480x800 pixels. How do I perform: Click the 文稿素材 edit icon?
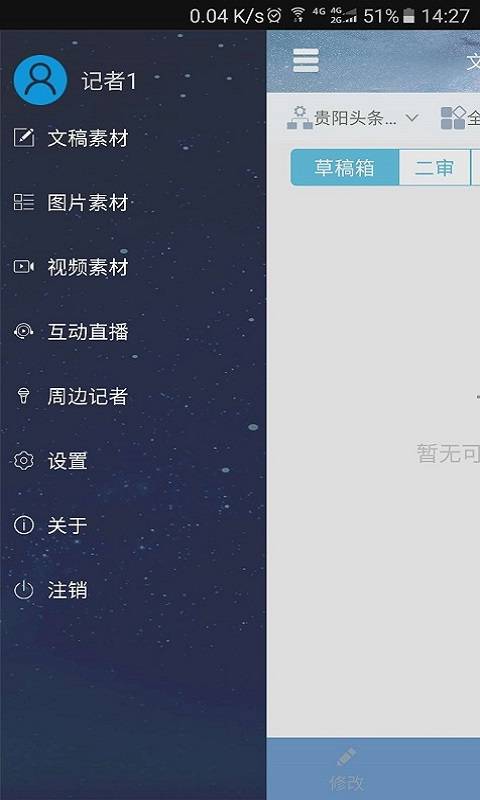23,138
